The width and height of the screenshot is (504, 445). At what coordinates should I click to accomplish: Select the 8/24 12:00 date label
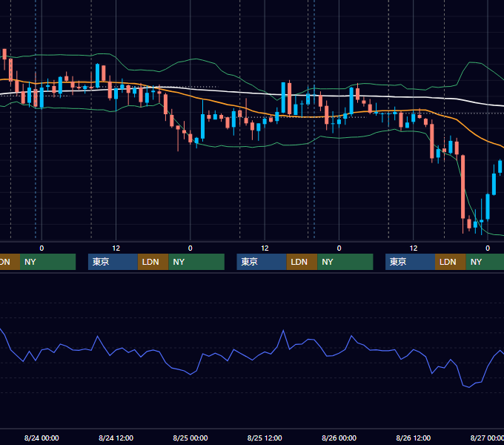pyautogui.click(x=116, y=438)
